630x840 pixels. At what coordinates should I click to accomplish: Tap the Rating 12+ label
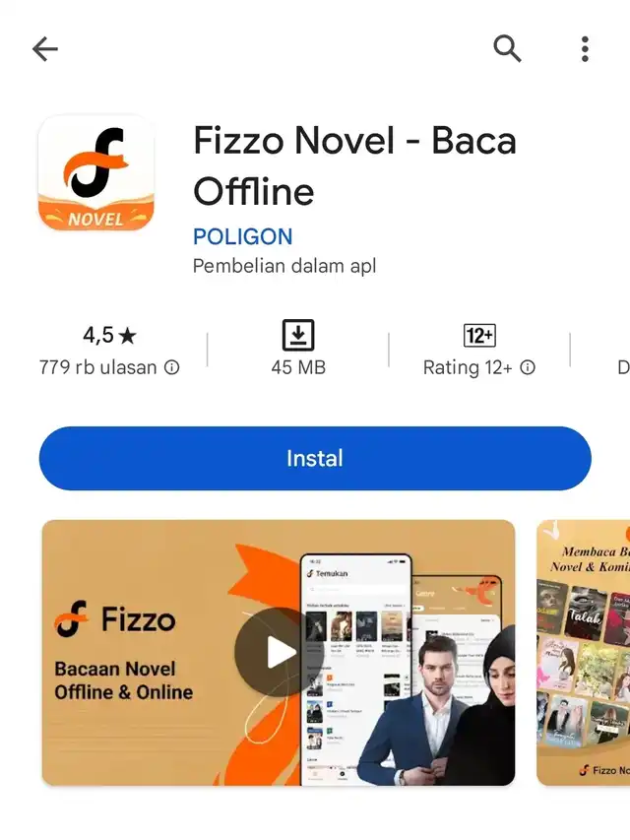pos(468,367)
